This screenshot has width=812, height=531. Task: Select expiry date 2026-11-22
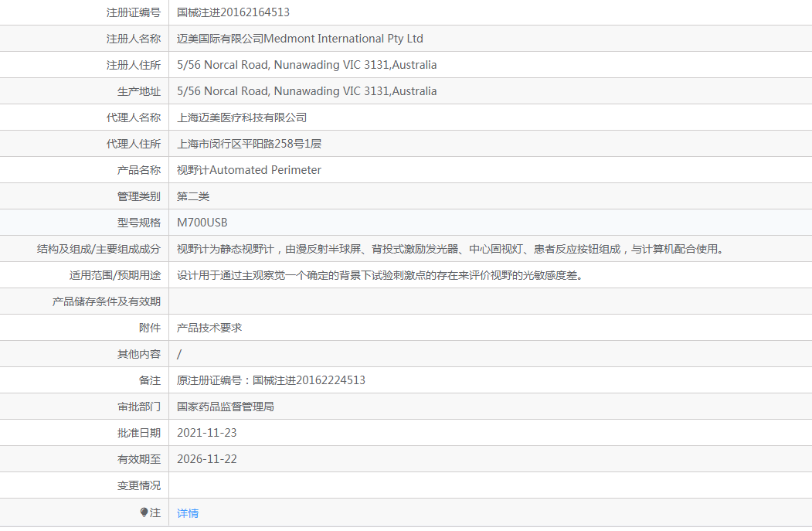(206, 460)
